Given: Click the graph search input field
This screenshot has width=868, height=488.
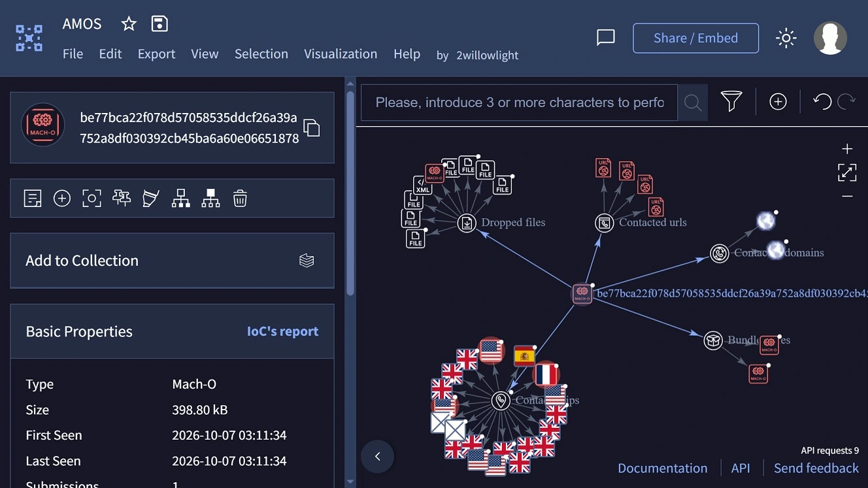Looking at the screenshot, I should point(519,103).
